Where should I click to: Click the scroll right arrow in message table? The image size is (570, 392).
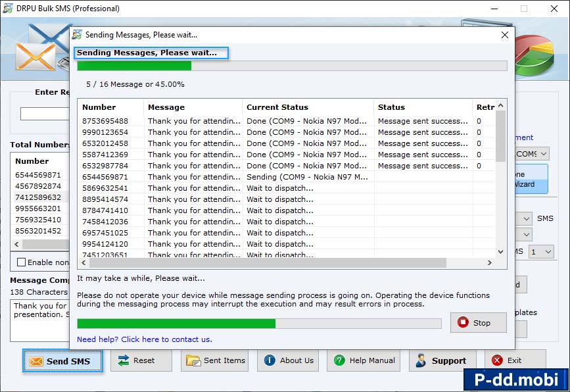pos(489,262)
